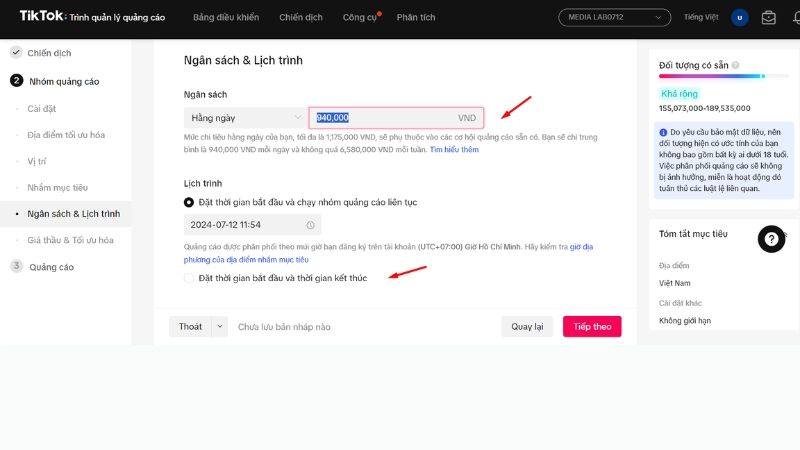Expand the MEDIA LAB0712 account selector

[x=614, y=17]
